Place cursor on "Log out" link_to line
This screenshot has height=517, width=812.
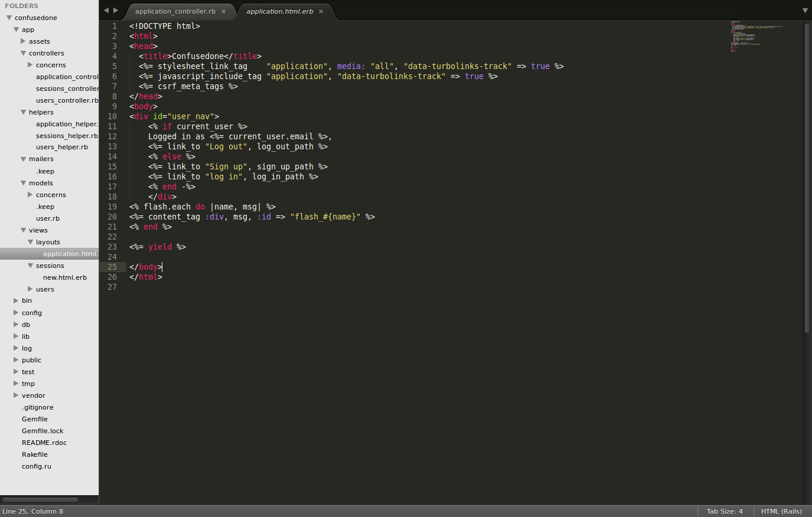pos(238,146)
